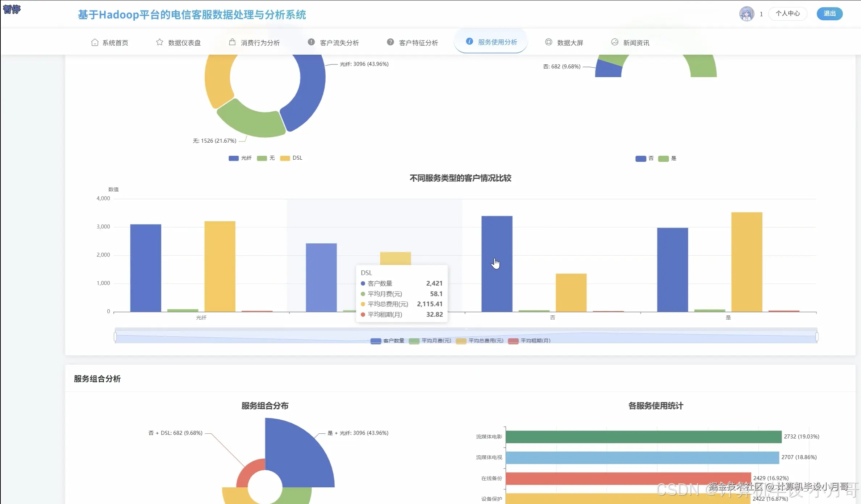861x504 pixels.
Task: Toggle the 否 legend on the right chart
Action: (x=644, y=158)
